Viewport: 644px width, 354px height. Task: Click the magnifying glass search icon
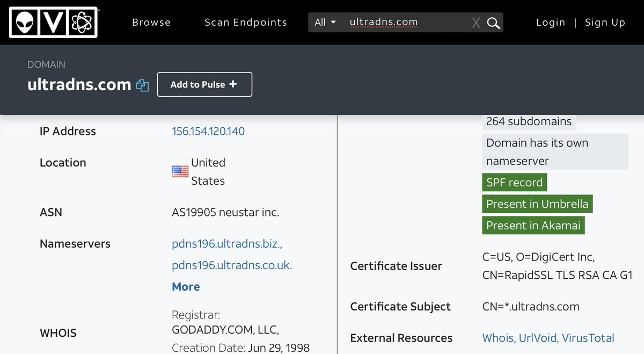pyautogui.click(x=493, y=23)
